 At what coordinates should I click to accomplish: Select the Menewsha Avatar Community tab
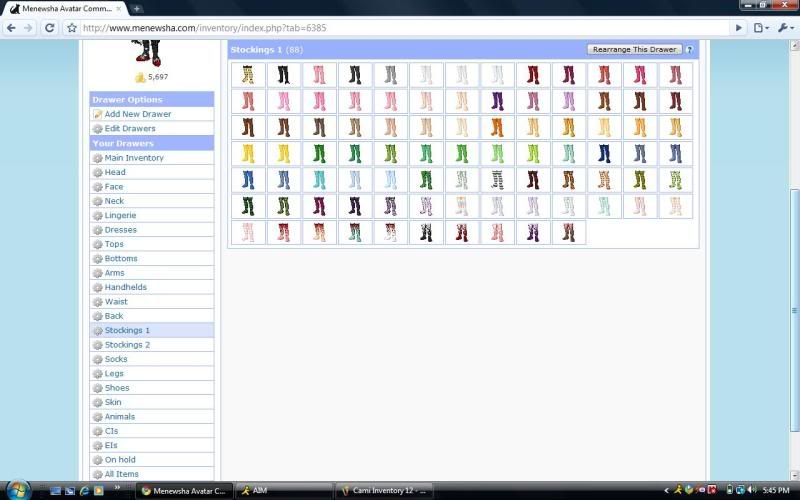pyautogui.click(x=66, y=9)
